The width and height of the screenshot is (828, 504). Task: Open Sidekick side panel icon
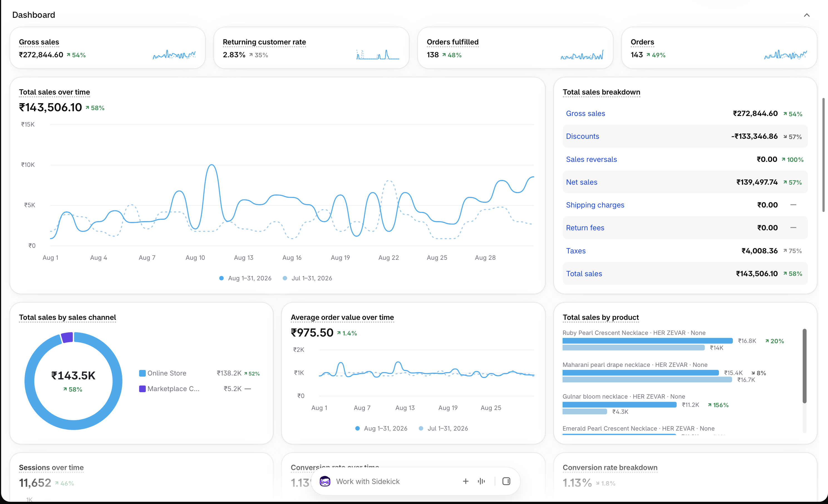click(506, 481)
